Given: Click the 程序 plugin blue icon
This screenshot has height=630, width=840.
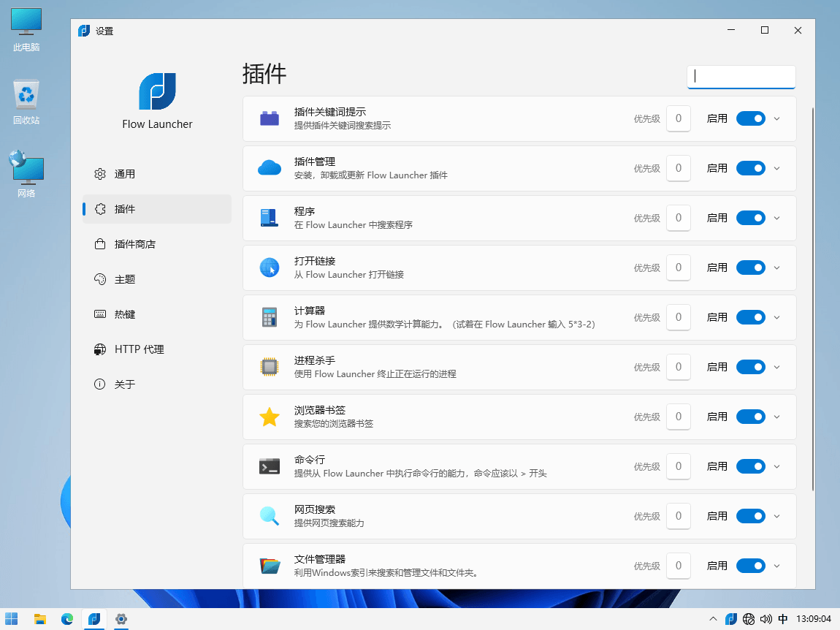Looking at the screenshot, I should click(270, 218).
